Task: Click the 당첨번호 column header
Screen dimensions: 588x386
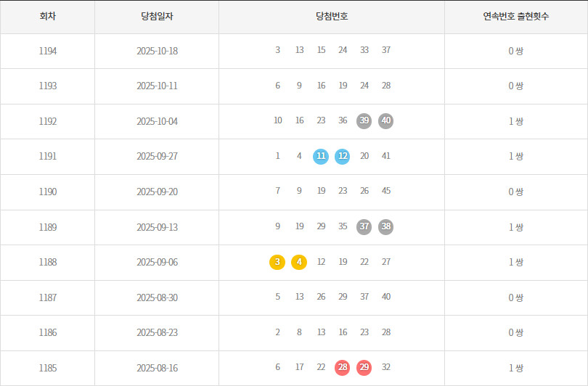Action: tap(332, 16)
